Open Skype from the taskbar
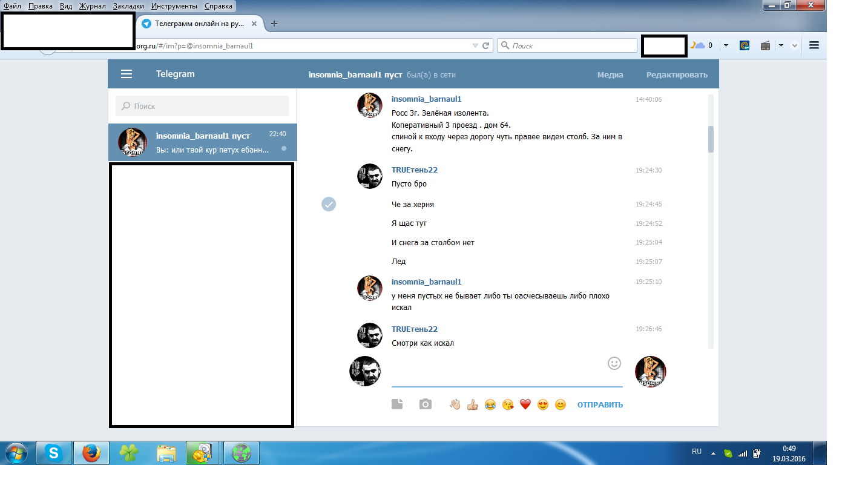 [54, 453]
